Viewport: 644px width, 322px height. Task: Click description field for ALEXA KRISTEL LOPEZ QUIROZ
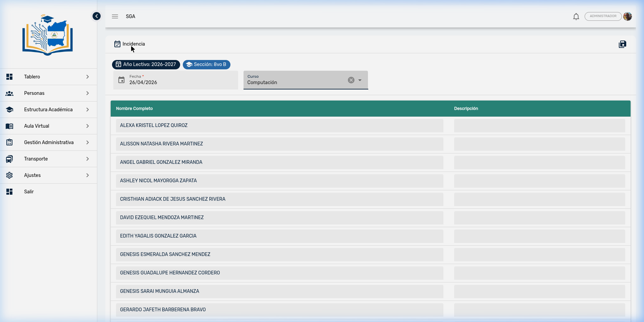tap(539, 126)
